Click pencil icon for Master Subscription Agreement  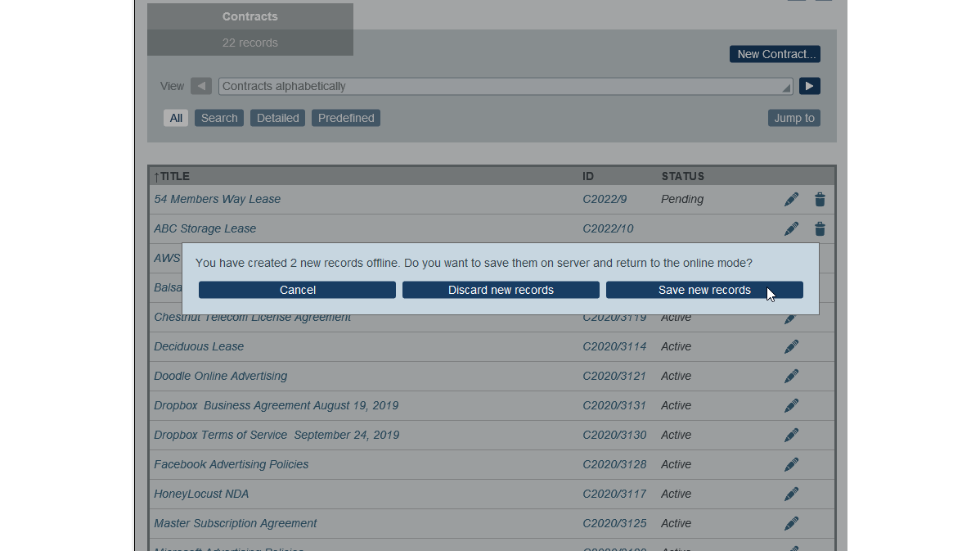click(791, 524)
